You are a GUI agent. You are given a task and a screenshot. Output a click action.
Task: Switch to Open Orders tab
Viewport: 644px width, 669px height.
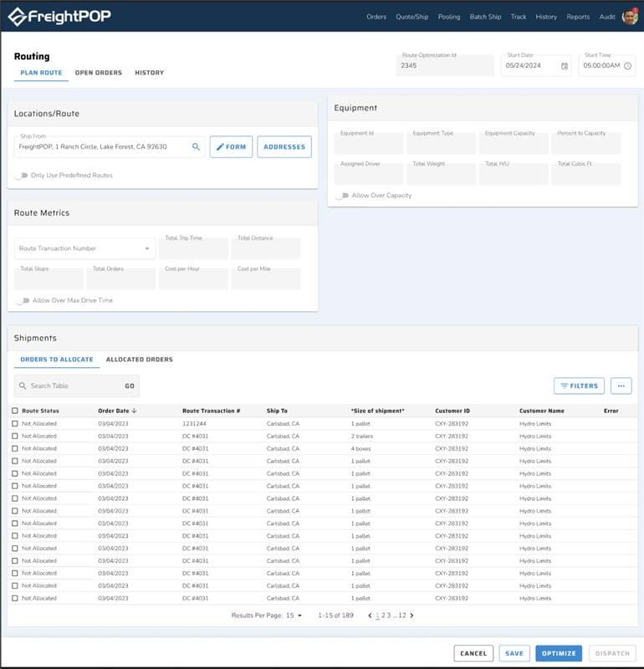click(99, 73)
